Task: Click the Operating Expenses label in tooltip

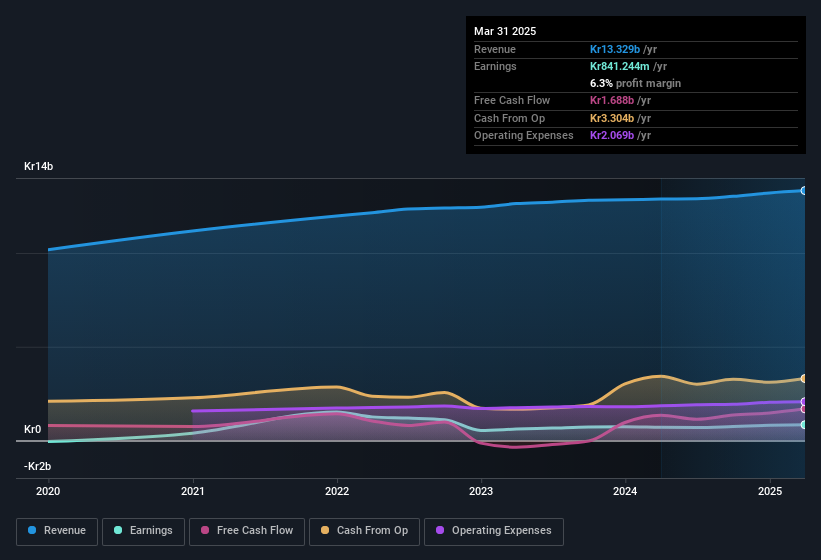Action: (524, 135)
